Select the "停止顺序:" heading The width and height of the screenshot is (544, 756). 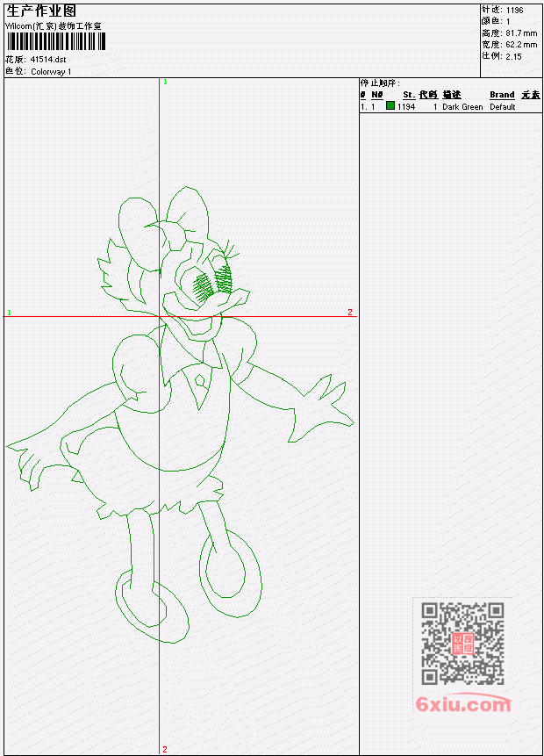point(380,83)
